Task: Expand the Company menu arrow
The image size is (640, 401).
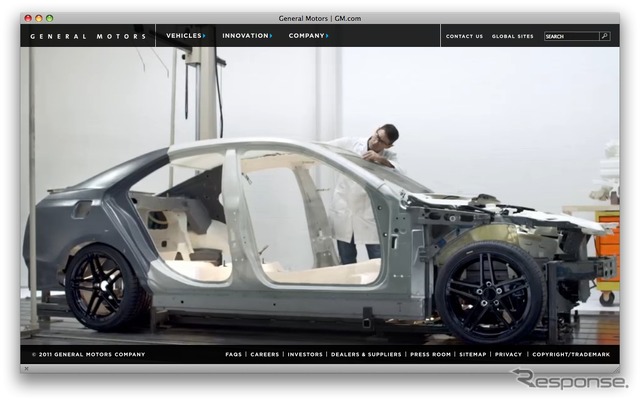Action: 327,36
